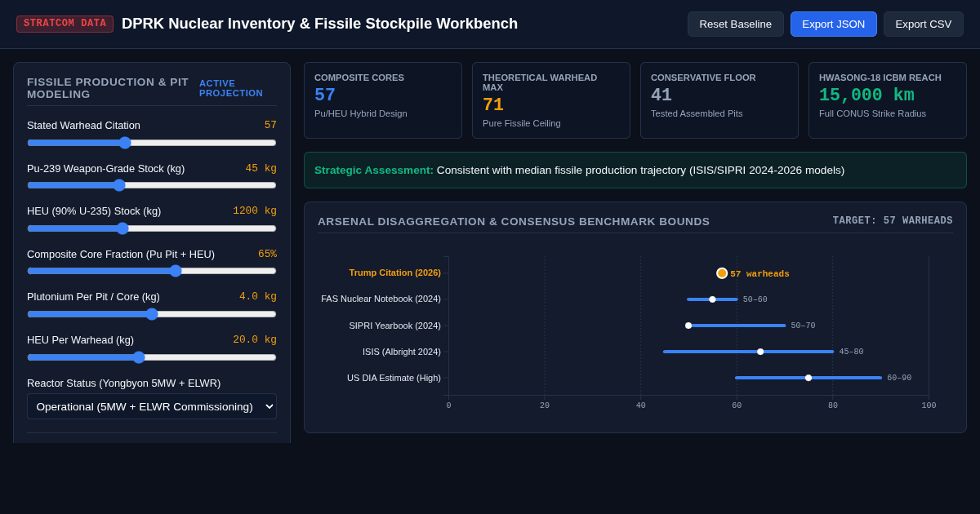Image resolution: width=980 pixels, height=514 pixels.
Task: Click the "Strategic Assessment:" banner text
Action: [374, 170]
